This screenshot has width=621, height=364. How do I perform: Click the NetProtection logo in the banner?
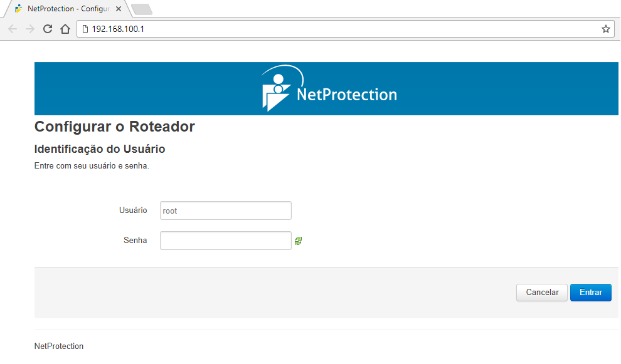click(x=329, y=88)
